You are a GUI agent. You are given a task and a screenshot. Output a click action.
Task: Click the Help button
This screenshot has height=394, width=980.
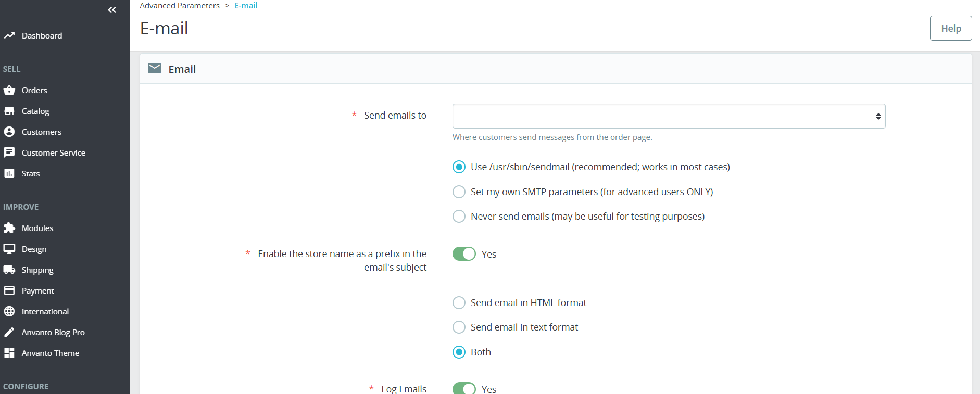[x=950, y=28]
